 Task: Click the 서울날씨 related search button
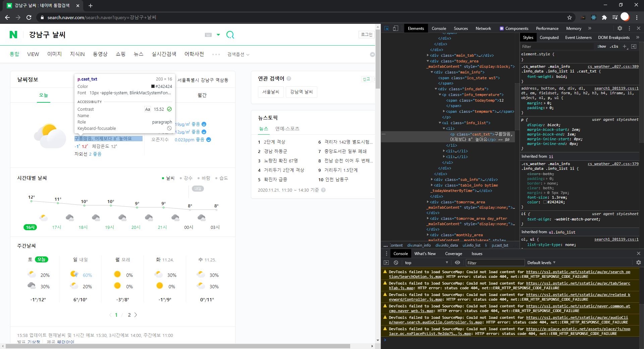pos(271,92)
